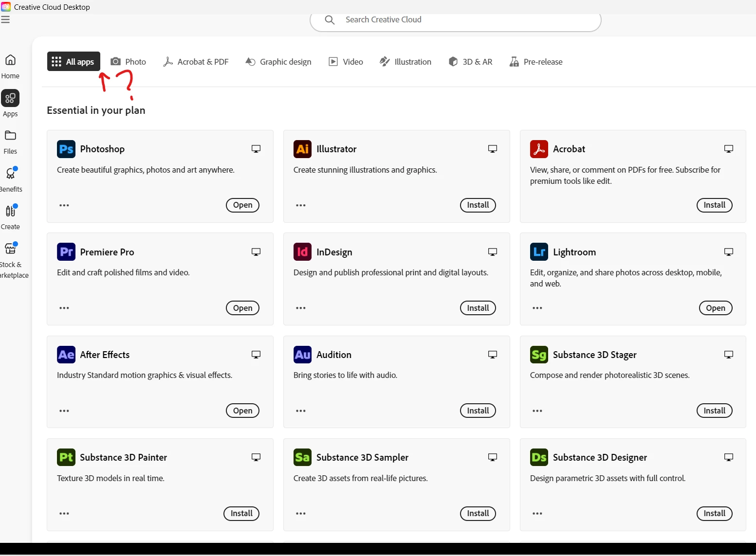756x556 pixels.
Task: Open more options for Photoshop
Action: click(64, 205)
